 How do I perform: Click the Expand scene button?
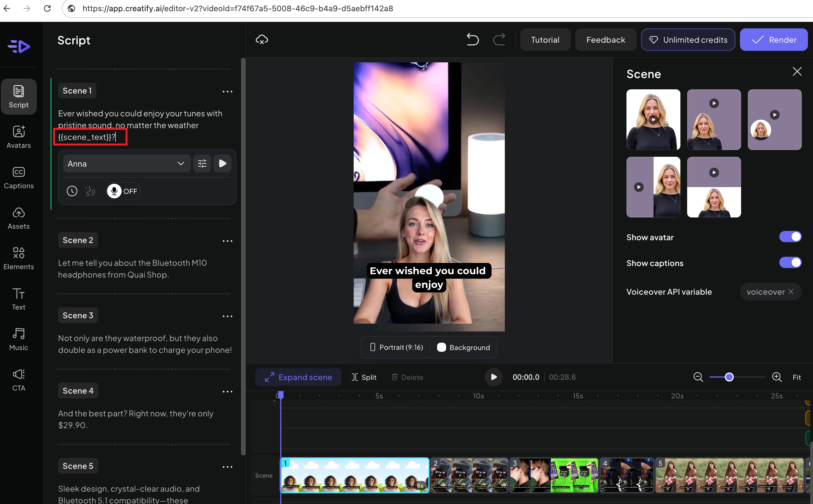coord(298,377)
